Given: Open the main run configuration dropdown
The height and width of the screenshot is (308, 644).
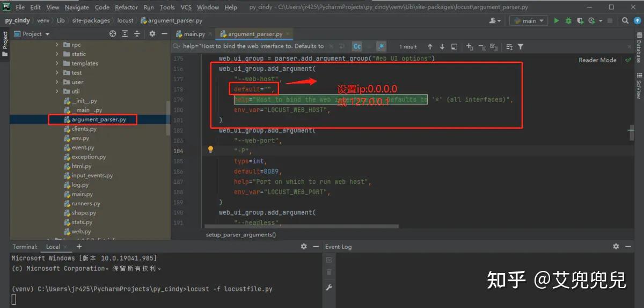Looking at the screenshot, I should (529, 21).
